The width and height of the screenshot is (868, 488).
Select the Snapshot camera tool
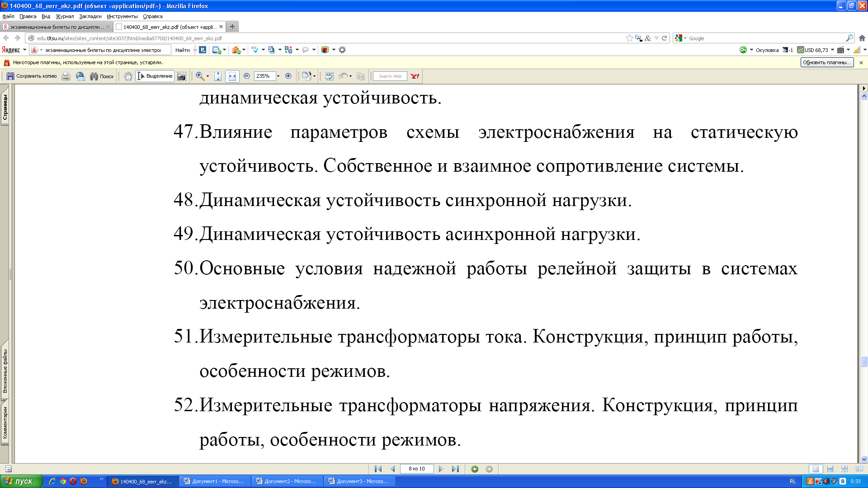(181, 76)
